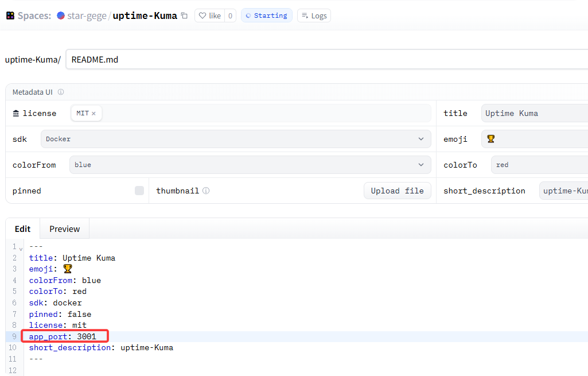Viewport: 588px width, 376px height.
Task: Expand the colorFrom blue dropdown
Action: 250,165
